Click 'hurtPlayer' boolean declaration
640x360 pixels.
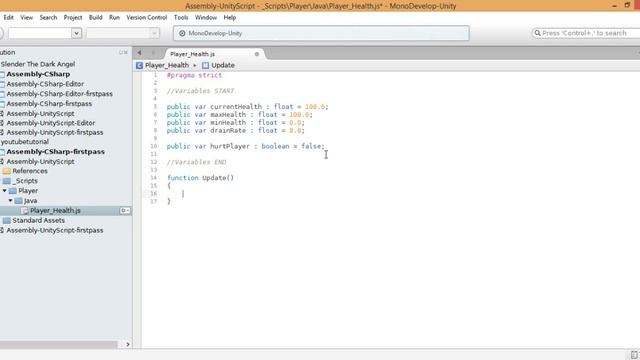click(x=246, y=146)
